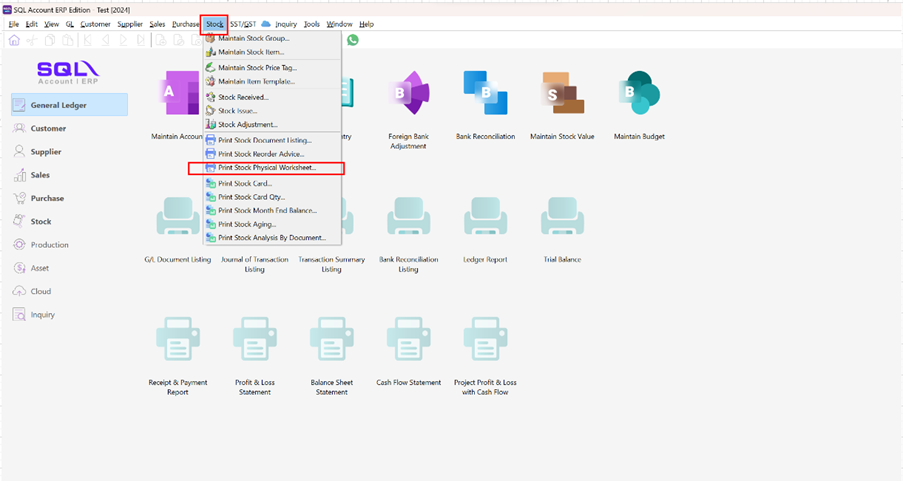
Task: Click the Trial Balance report icon
Action: pos(562,218)
